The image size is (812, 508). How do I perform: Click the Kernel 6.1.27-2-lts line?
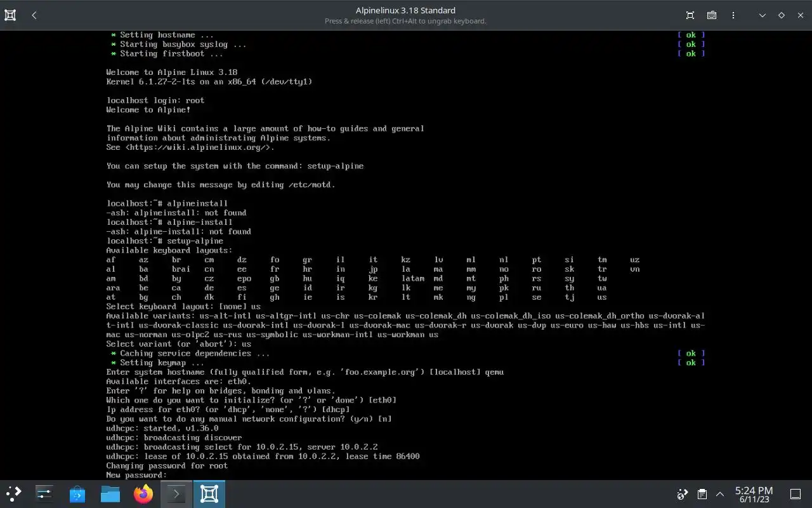click(209, 81)
